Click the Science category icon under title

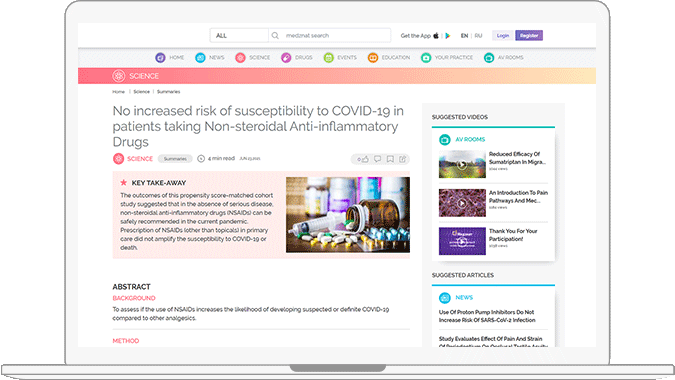tap(118, 158)
